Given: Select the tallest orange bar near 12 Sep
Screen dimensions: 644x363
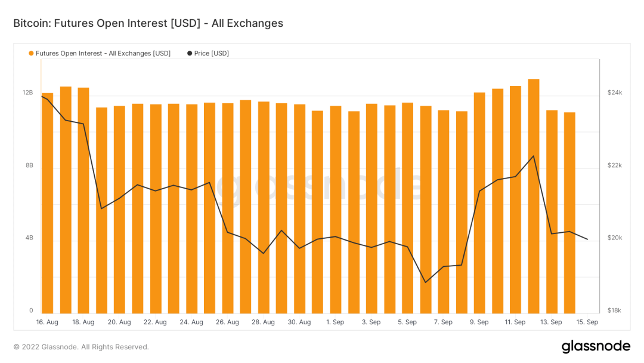Looking at the screenshot, I should (x=534, y=197).
